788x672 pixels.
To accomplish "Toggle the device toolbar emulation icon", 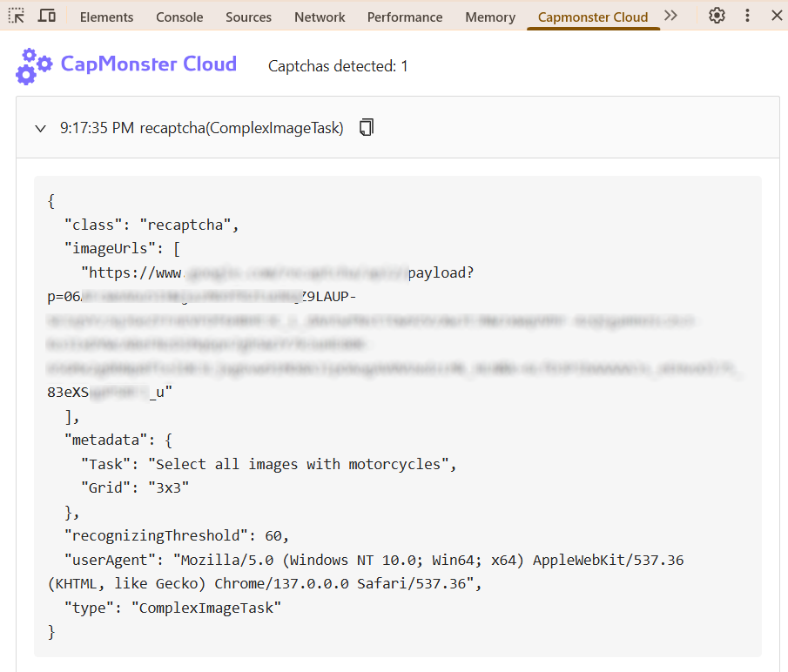I will tap(47, 16).
